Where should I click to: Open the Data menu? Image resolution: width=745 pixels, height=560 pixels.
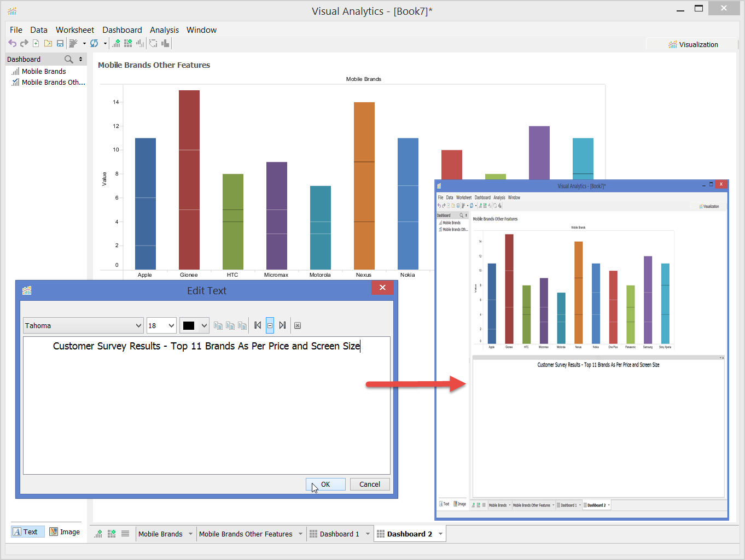[x=39, y=30]
